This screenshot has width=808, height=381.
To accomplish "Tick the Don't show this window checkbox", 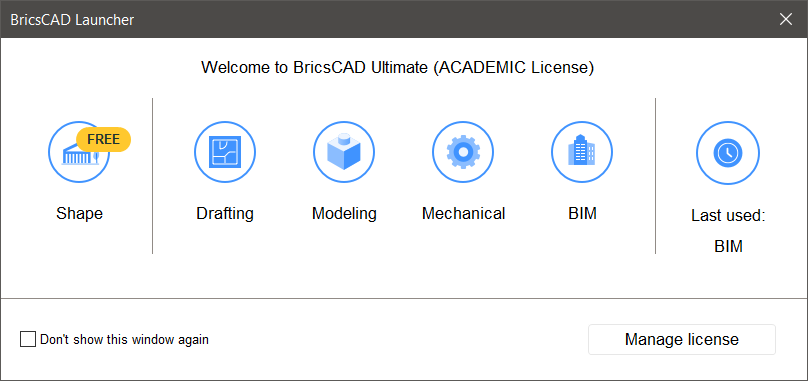I will click(x=28, y=339).
